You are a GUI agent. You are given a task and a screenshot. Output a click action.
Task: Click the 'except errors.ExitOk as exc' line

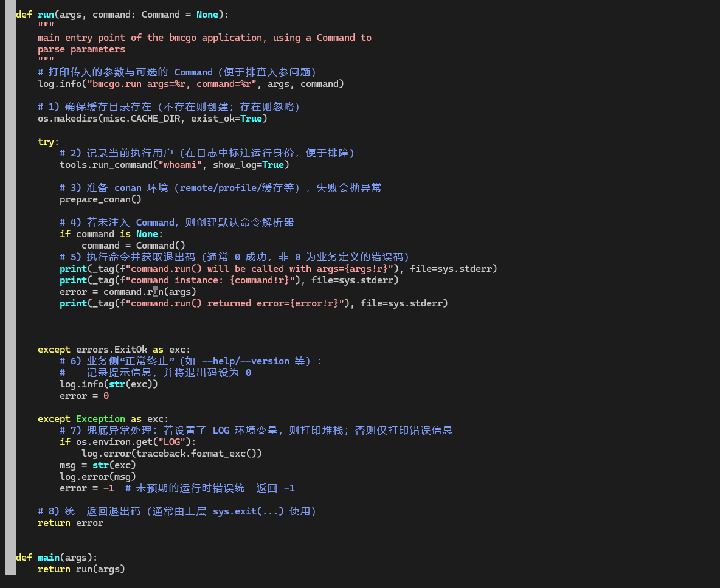pyautogui.click(x=114, y=350)
